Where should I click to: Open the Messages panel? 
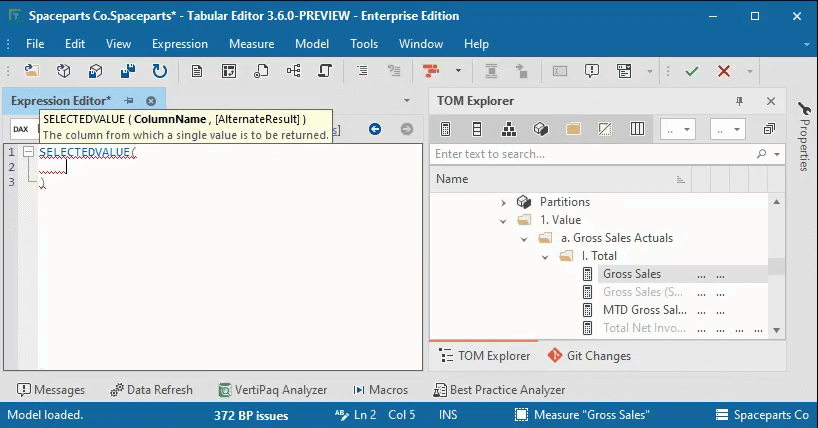[x=51, y=390]
